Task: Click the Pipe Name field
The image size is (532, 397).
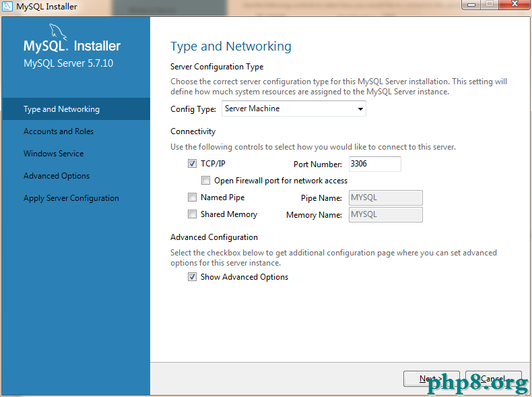Action: coord(386,197)
